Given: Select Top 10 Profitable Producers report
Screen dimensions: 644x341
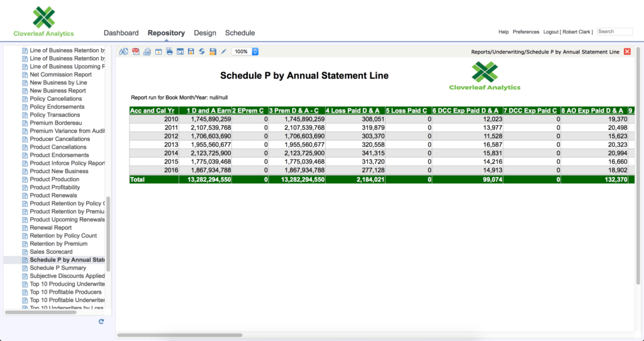Looking at the screenshot, I should coord(65,292).
